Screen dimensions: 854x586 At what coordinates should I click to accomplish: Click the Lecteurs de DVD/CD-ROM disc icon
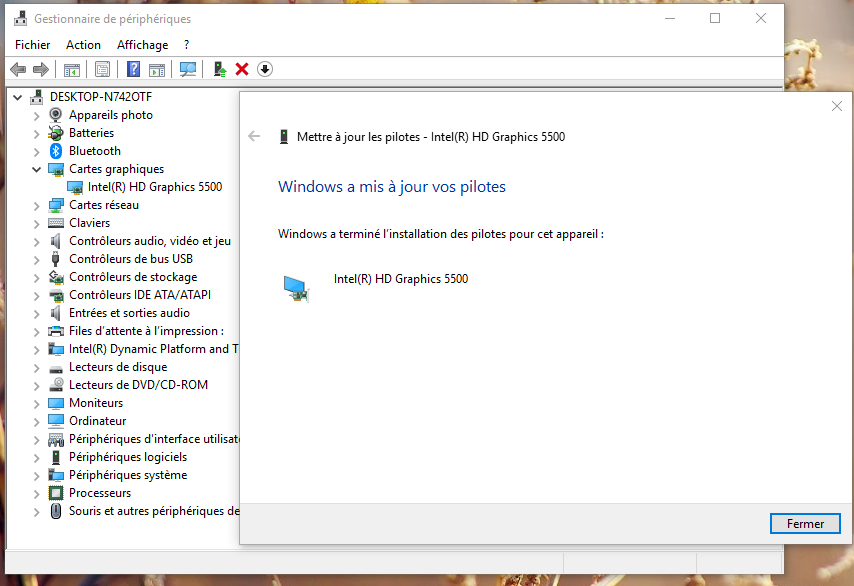click(x=56, y=385)
